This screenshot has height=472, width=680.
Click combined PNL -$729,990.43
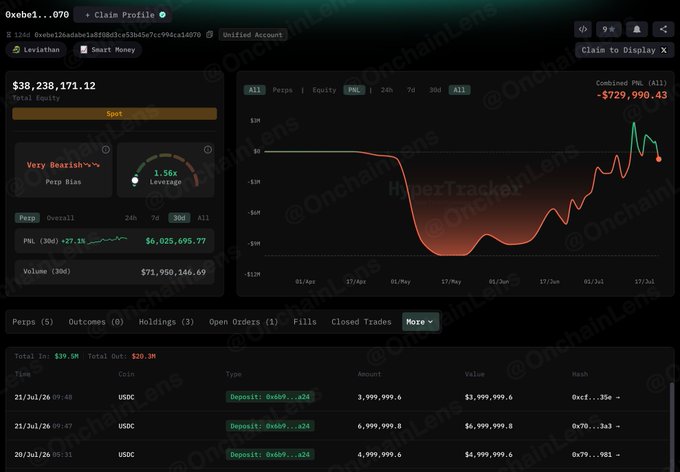tap(632, 95)
